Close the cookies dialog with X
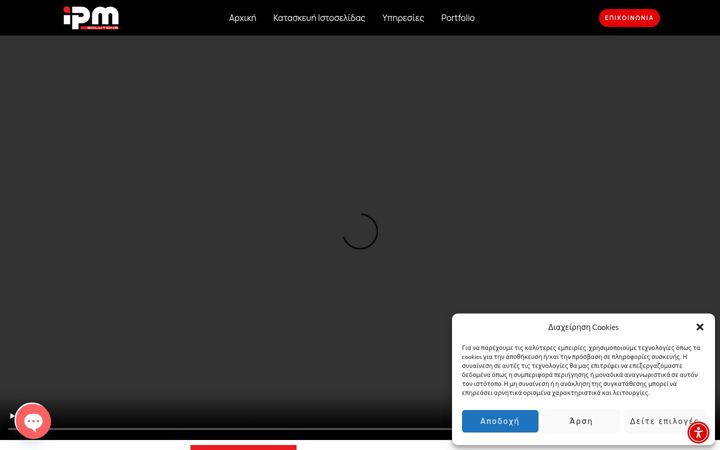The height and width of the screenshot is (450, 720). [700, 327]
